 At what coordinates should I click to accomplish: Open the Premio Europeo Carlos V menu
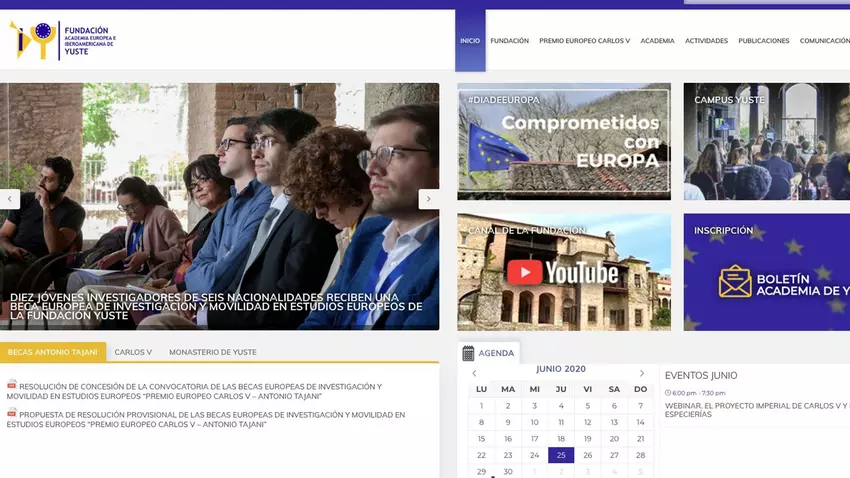click(x=584, y=41)
